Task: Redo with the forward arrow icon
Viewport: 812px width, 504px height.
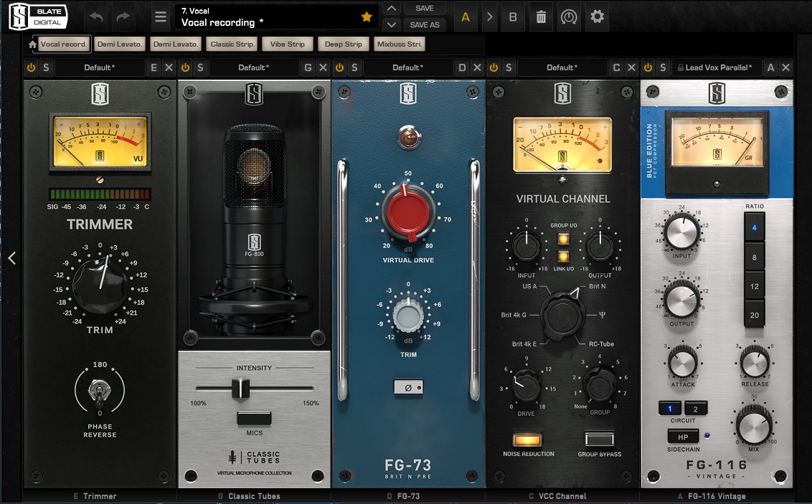Action: tap(123, 17)
